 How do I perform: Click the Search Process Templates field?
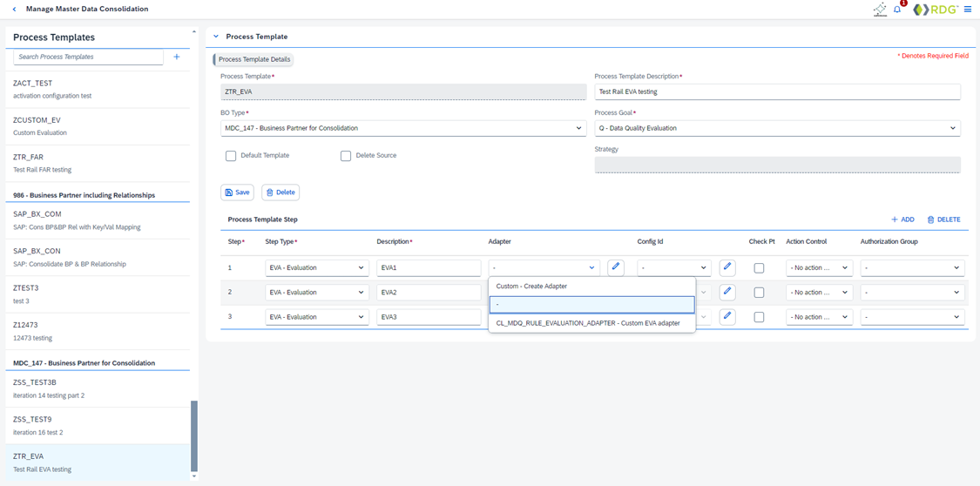tap(88, 57)
